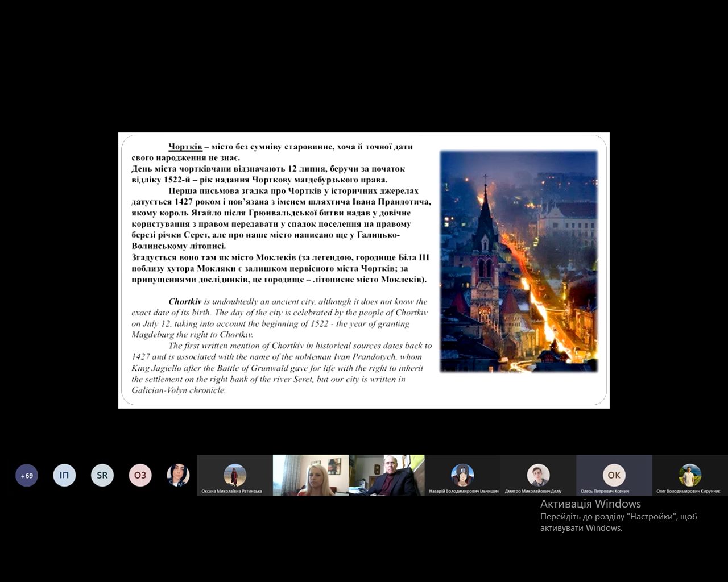Click the underlined heading word Чортків
728x582 pixels.
185,147
